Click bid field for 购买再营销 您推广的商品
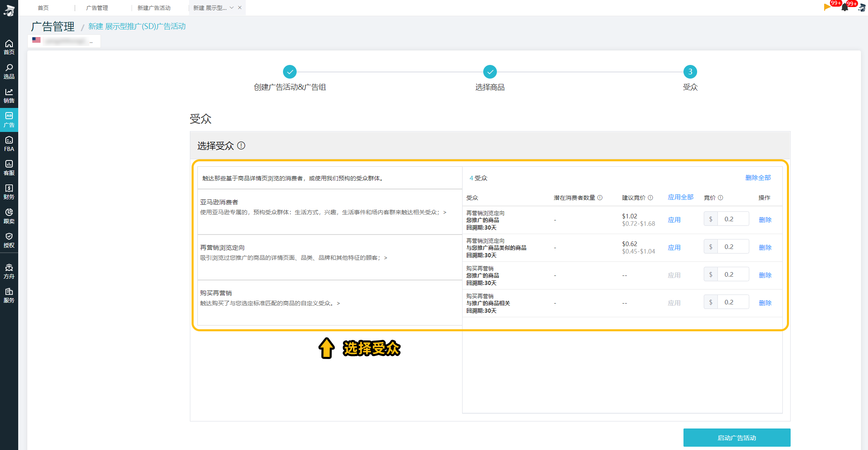Screen dimensions: 868x450 click(733, 275)
